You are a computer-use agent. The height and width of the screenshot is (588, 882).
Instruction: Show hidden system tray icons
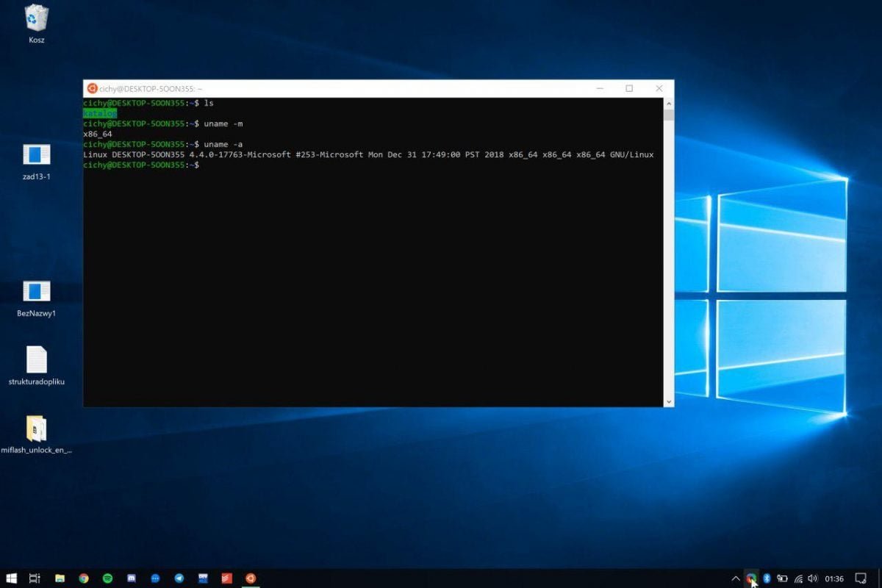pos(736,578)
